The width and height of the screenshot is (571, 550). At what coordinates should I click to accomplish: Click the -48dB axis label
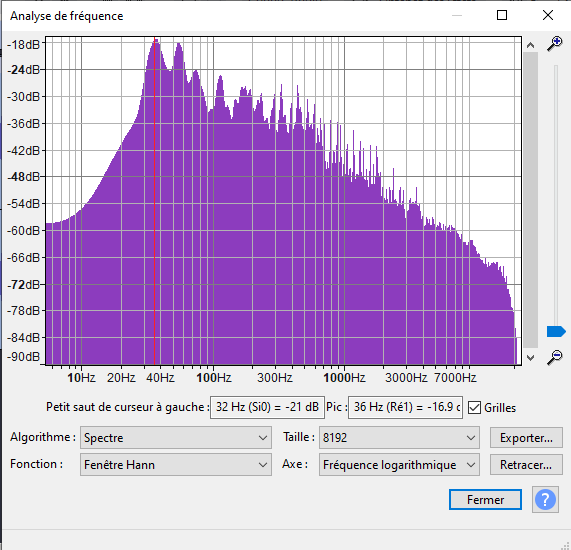24,177
